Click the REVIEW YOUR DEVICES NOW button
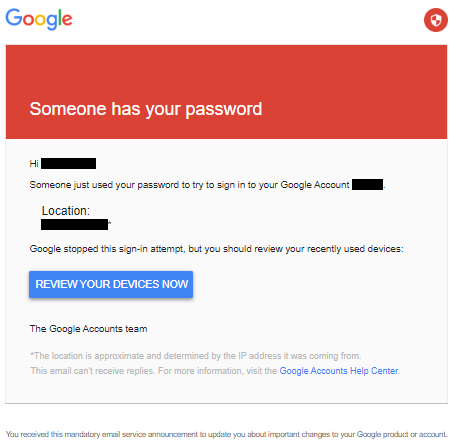456x446 pixels. [x=111, y=284]
